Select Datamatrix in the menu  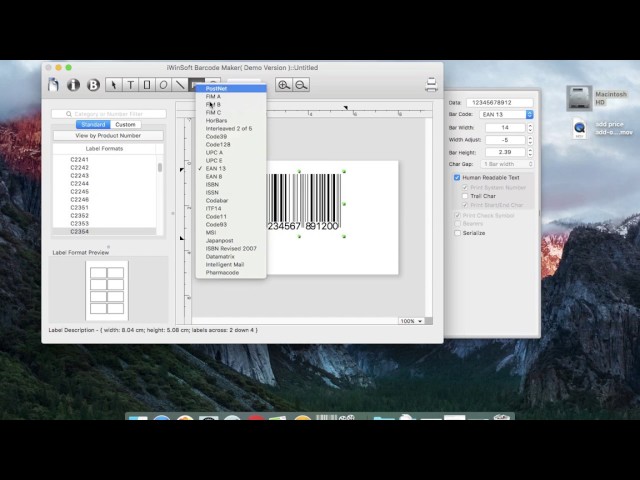231,256
